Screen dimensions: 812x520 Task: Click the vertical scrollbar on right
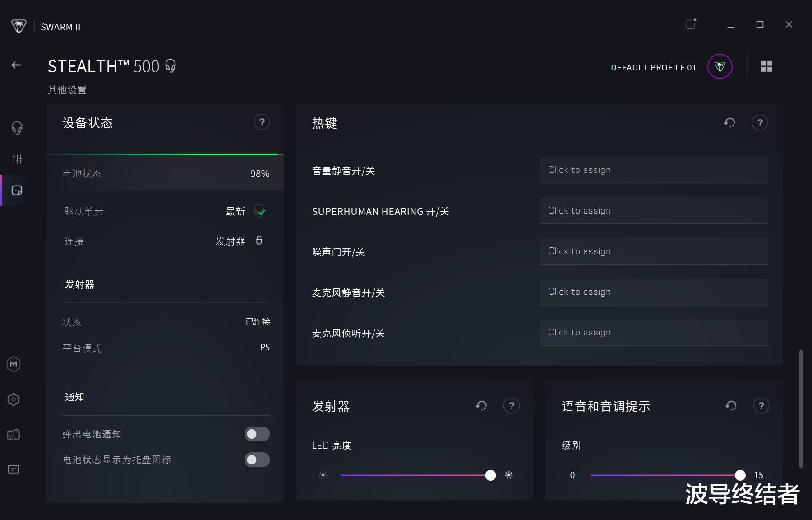pos(801,409)
